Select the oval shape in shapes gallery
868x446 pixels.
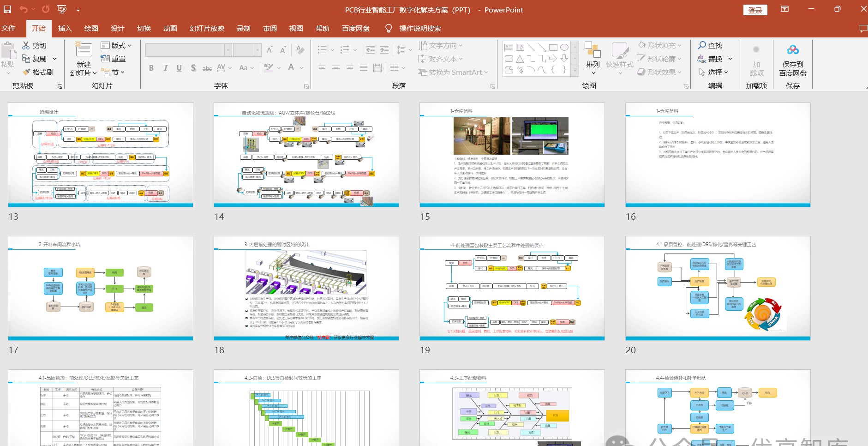pyautogui.click(x=564, y=48)
